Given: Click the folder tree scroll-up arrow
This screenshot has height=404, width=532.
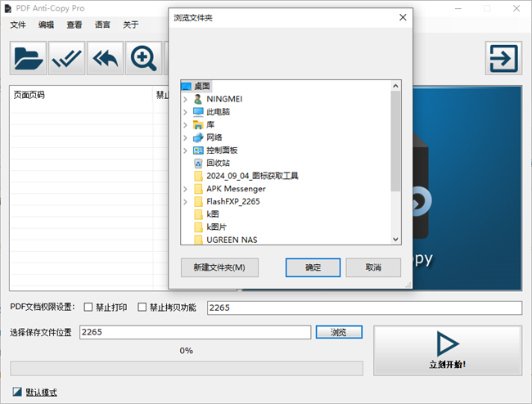Looking at the screenshot, I should point(395,86).
